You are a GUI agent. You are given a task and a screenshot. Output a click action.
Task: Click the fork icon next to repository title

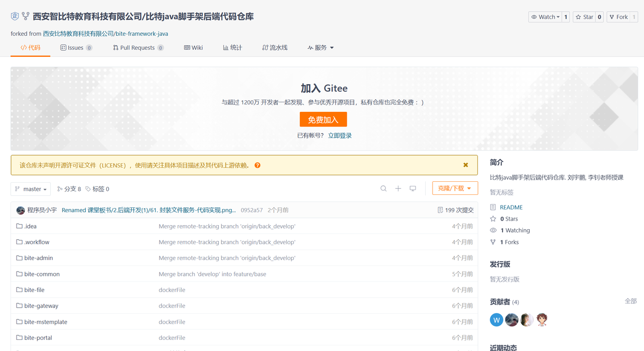pyautogui.click(x=26, y=17)
